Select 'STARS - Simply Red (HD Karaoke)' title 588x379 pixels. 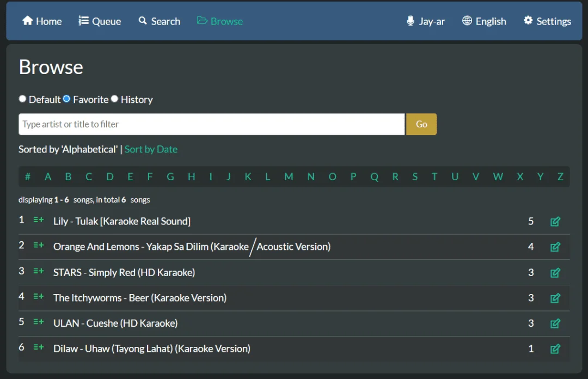[124, 272]
